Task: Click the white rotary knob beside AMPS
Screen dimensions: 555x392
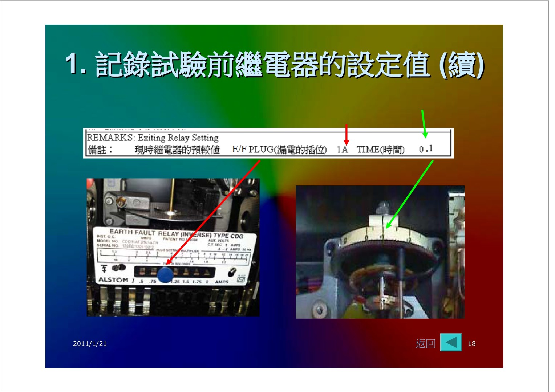Action: (x=231, y=272)
